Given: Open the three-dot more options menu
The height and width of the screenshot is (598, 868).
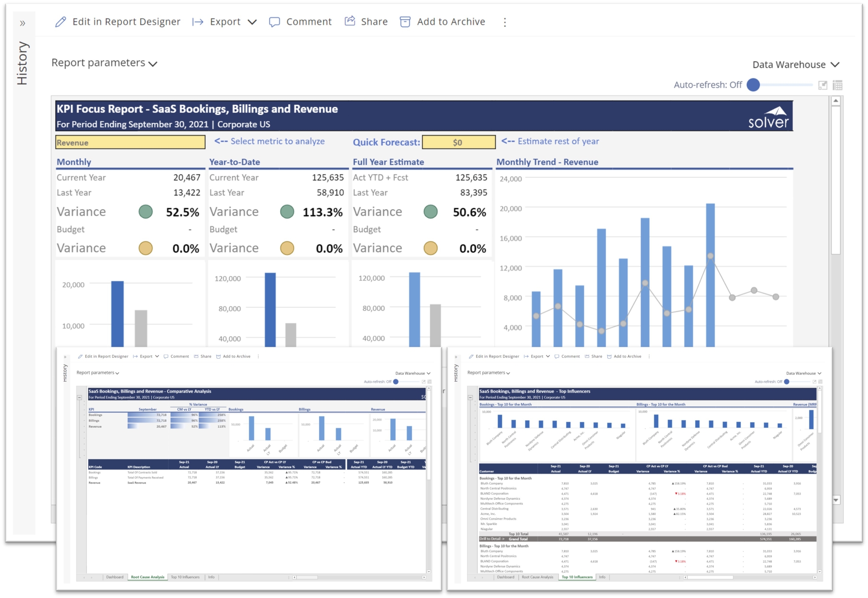Looking at the screenshot, I should 504,22.
